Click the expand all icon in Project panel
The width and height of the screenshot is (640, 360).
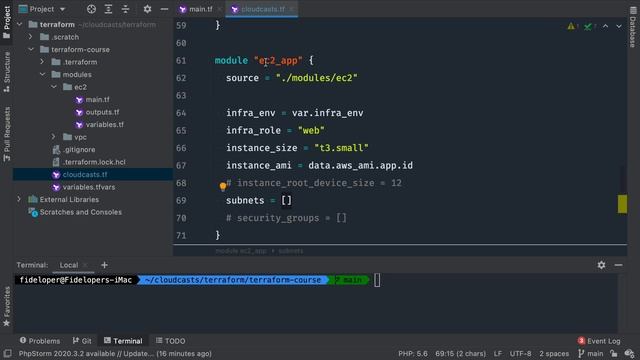(108, 9)
